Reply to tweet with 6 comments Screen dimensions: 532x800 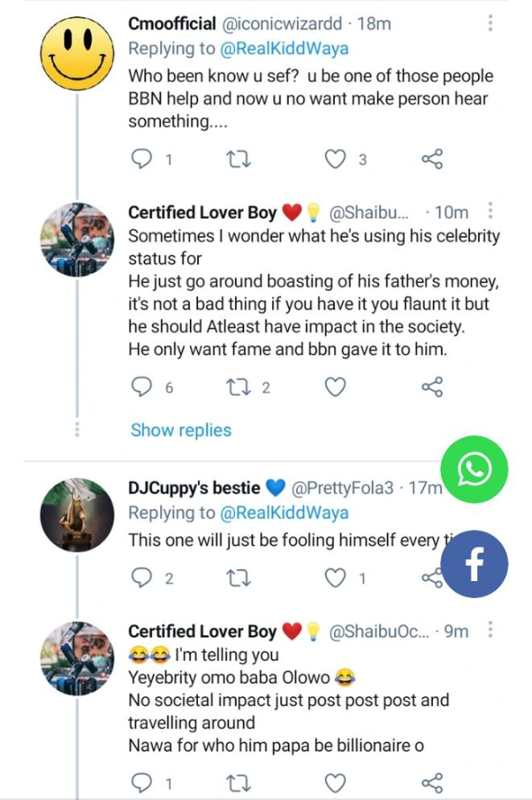pos(141,388)
